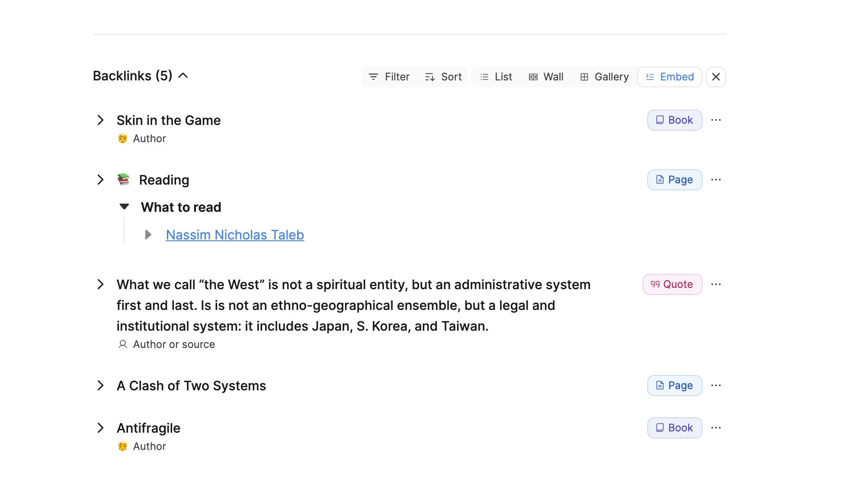
Task: Click the Page tag on Reading
Action: click(x=674, y=180)
